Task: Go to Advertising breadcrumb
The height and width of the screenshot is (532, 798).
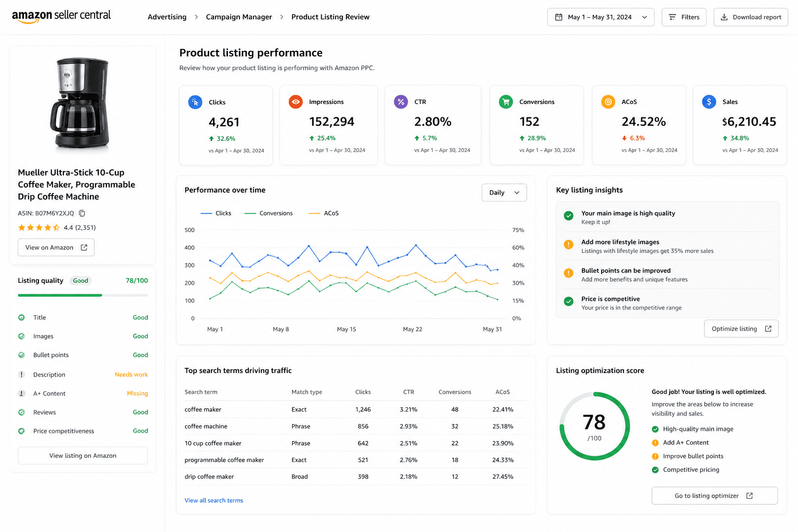Action: pos(167,17)
